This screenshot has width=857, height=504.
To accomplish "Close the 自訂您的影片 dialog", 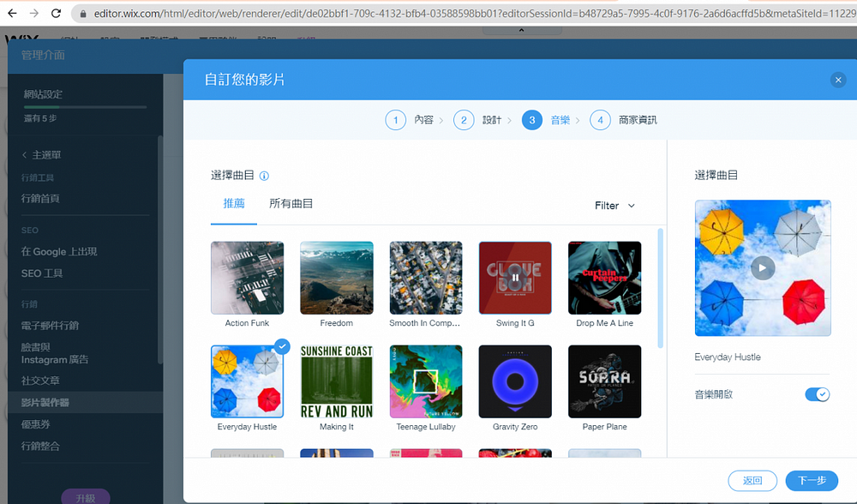I will click(838, 80).
